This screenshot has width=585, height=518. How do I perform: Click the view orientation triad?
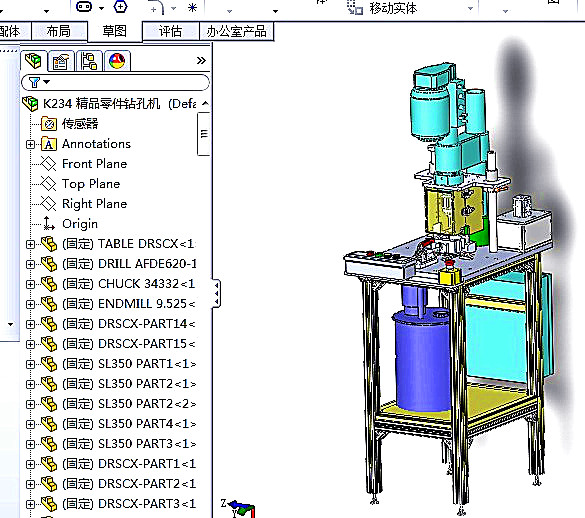(239, 508)
